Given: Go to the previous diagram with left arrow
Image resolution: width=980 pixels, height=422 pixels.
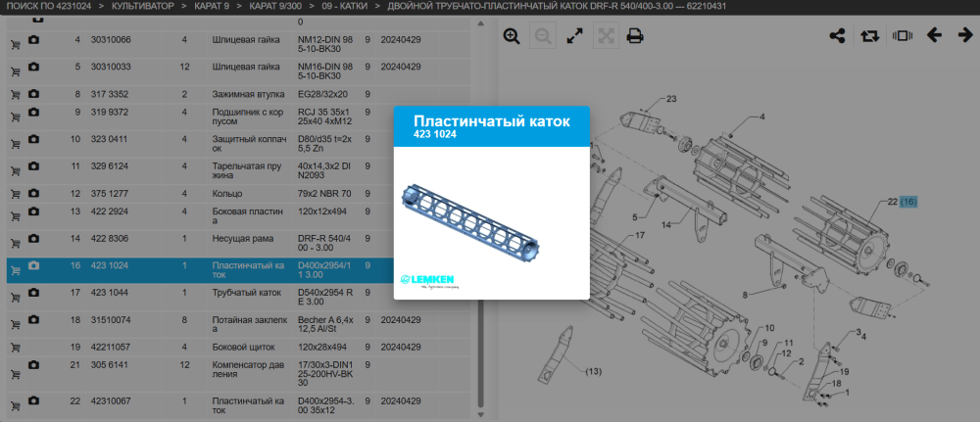Looking at the screenshot, I should [934, 35].
